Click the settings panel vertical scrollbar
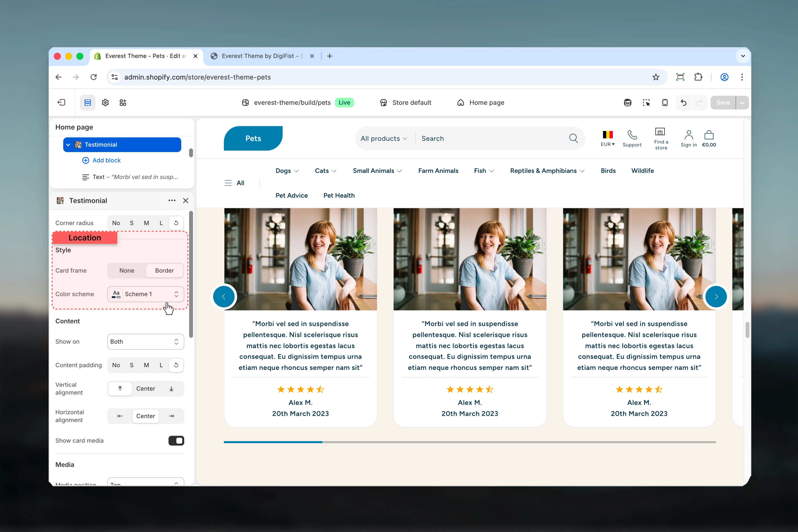This screenshot has height=532, width=798. (191, 274)
